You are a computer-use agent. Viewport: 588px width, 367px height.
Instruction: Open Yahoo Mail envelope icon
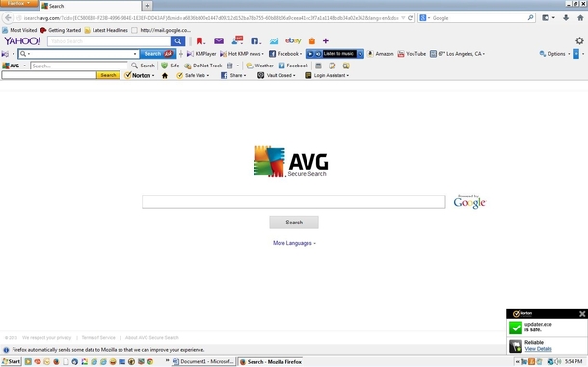point(219,40)
